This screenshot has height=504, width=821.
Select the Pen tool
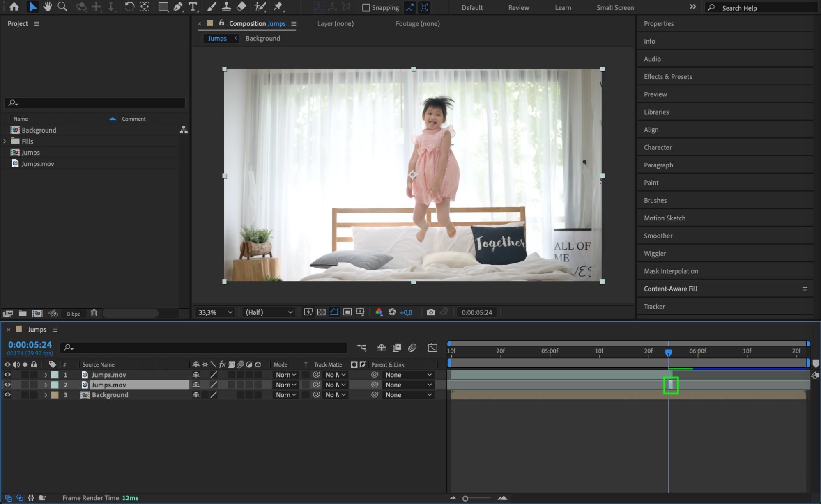coord(178,7)
